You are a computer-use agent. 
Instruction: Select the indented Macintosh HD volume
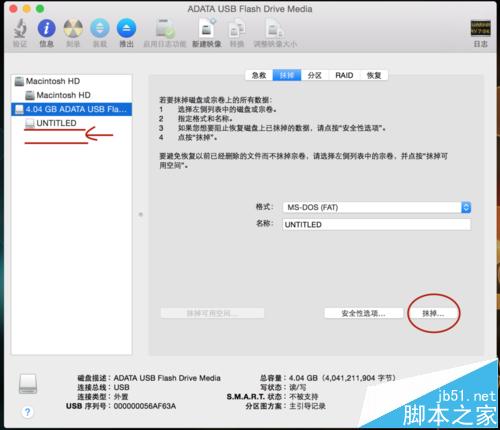[71, 95]
